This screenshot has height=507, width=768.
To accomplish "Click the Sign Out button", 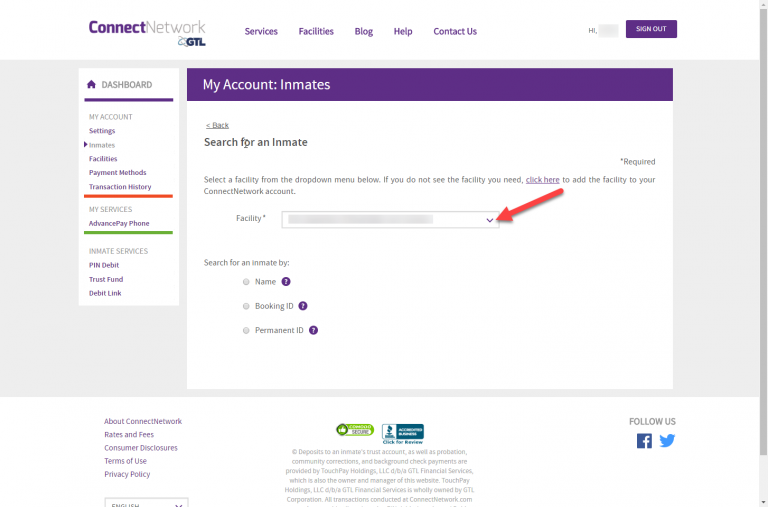I will 651,29.
